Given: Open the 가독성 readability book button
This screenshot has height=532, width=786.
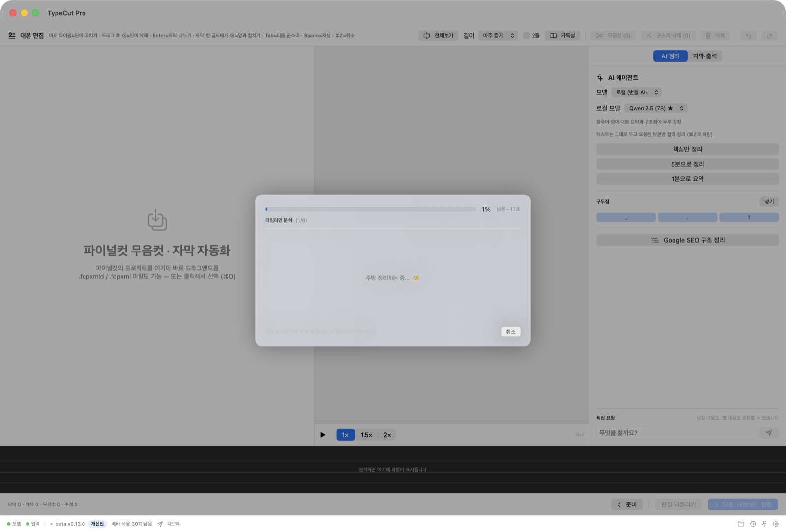Looking at the screenshot, I should click(x=562, y=36).
